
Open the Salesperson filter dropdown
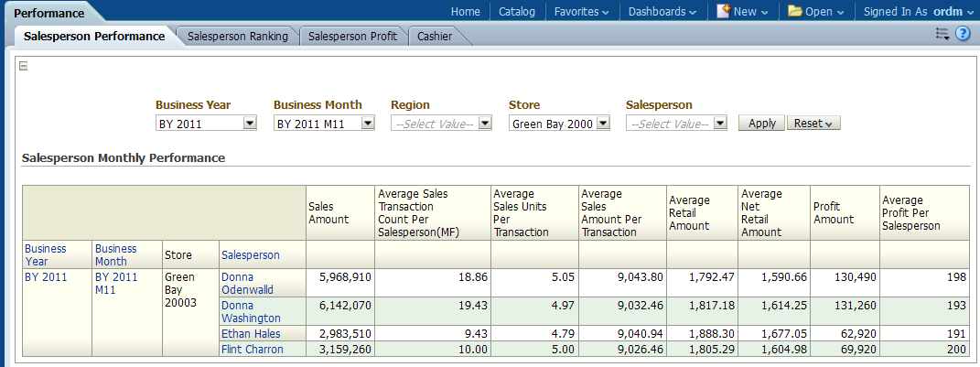[720, 124]
